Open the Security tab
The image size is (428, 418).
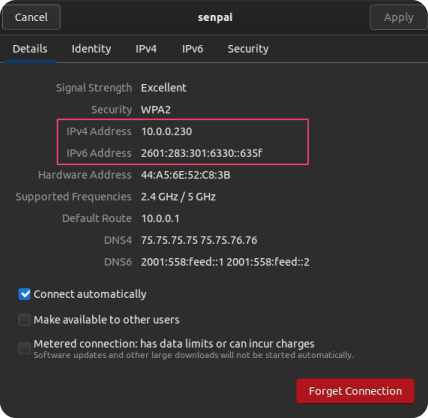pyautogui.click(x=248, y=49)
